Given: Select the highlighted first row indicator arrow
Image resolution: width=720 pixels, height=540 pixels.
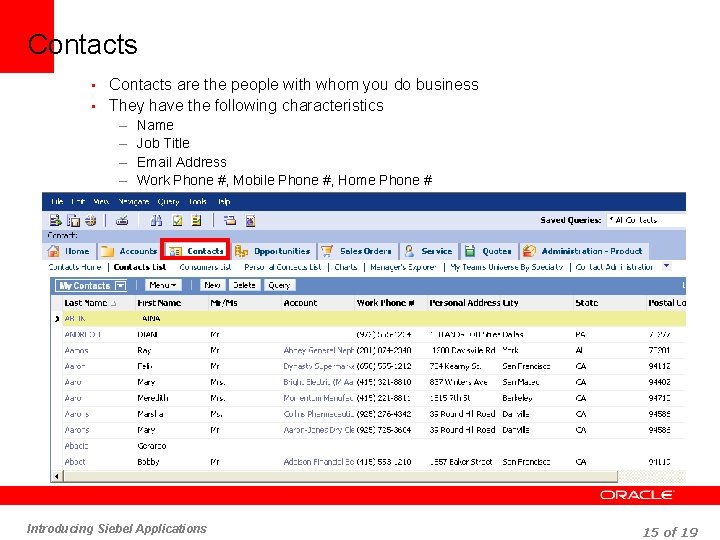Looking at the screenshot, I should pyautogui.click(x=56, y=319).
